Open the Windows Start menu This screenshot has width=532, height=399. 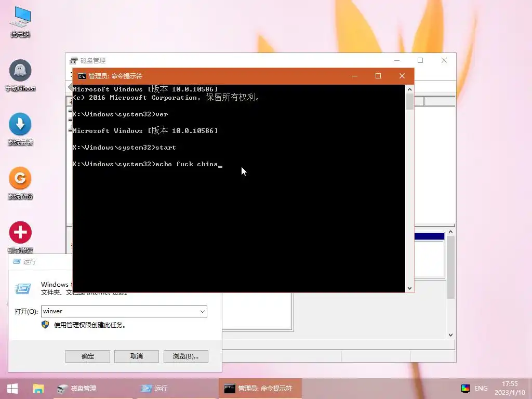point(12,389)
